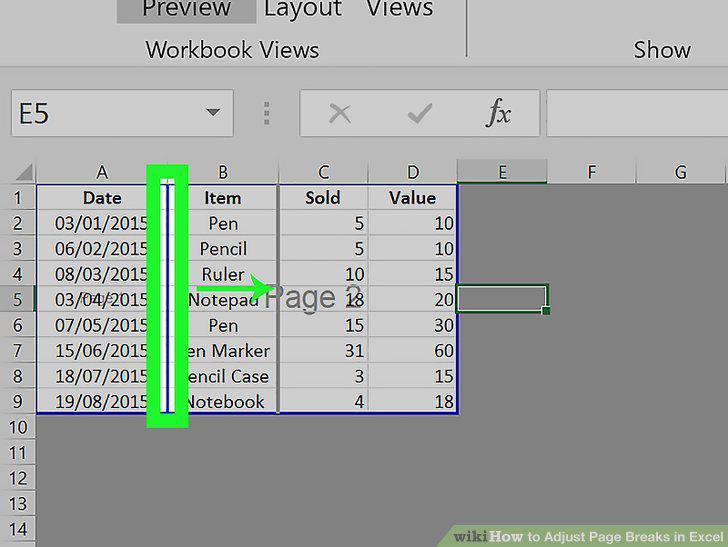Image resolution: width=728 pixels, height=547 pixels.
Task: Select row 10 header
Action: (x=18, y=427)
